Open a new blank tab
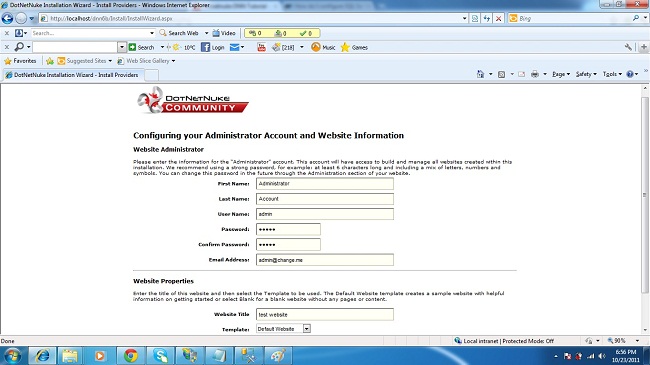Image resolution: width=650 pixels, height=365 pixels. [151, 75]
